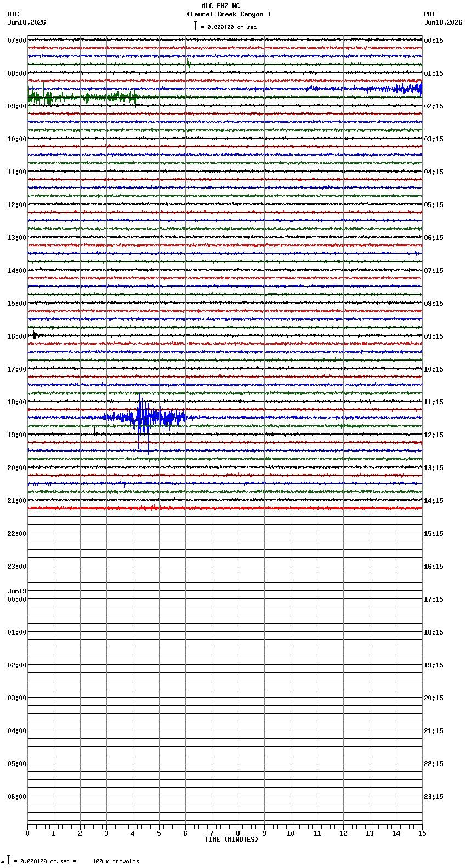Image resolution: width=466 pixels, height=868 pixels.
Task: Click the '14:15' PDT time label
Action: click(x=434, y=500)
